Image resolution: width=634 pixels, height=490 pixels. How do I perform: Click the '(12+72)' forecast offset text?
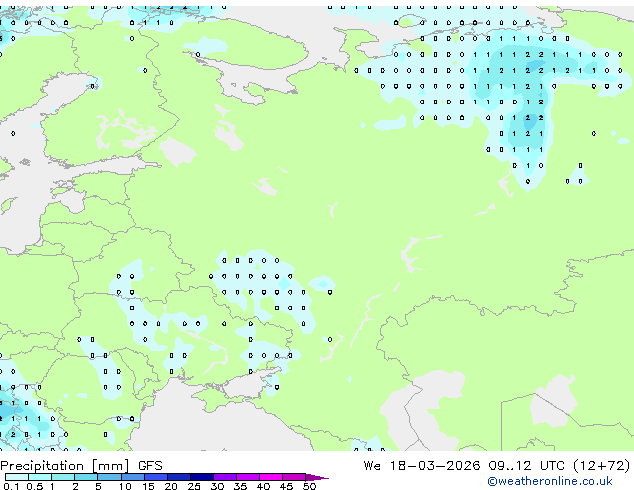(x=602, y=466)
